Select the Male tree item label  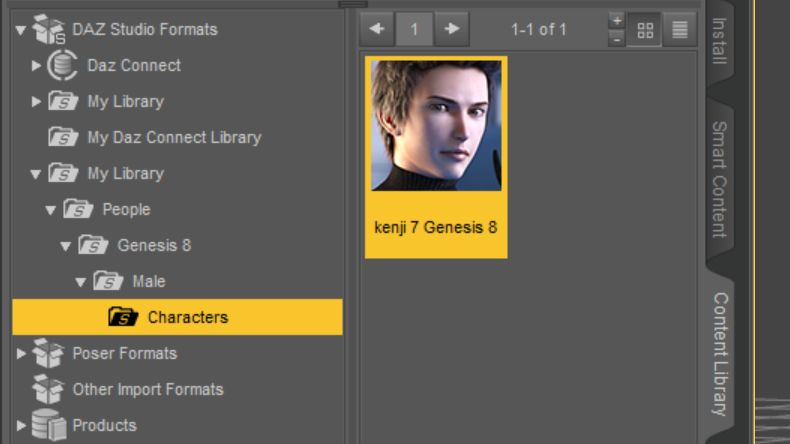pos(149,281)
